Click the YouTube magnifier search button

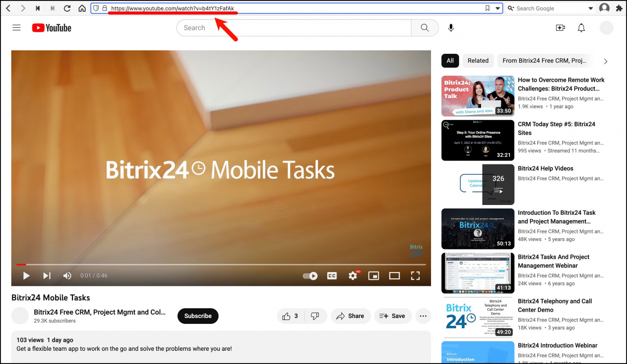tap(425, 28)
